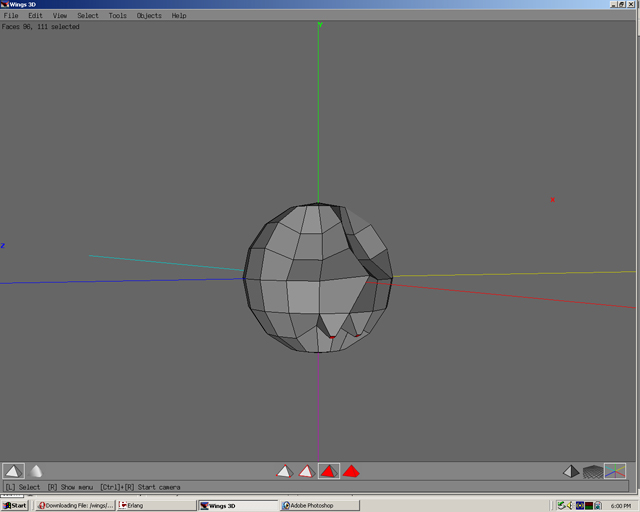This screenshot has width=640, height=512.
Task: Toggle ground plane grid display icon
Action: coord(593,471)
